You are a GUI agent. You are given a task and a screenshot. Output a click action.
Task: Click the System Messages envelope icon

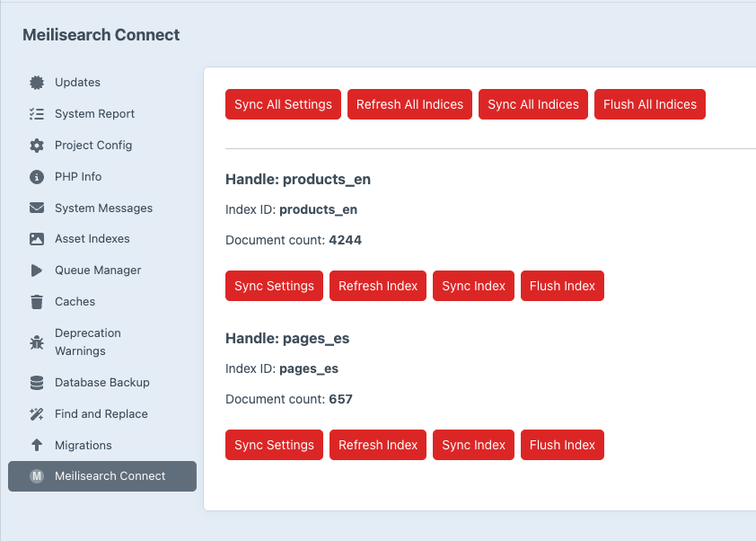[x=37, y=208]
